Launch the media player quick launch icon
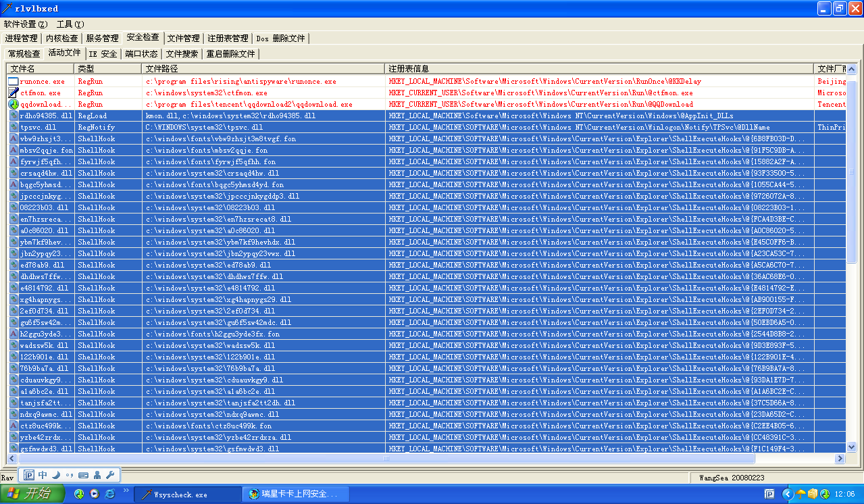Screen dimensions: 864x504 coord(95,494)
